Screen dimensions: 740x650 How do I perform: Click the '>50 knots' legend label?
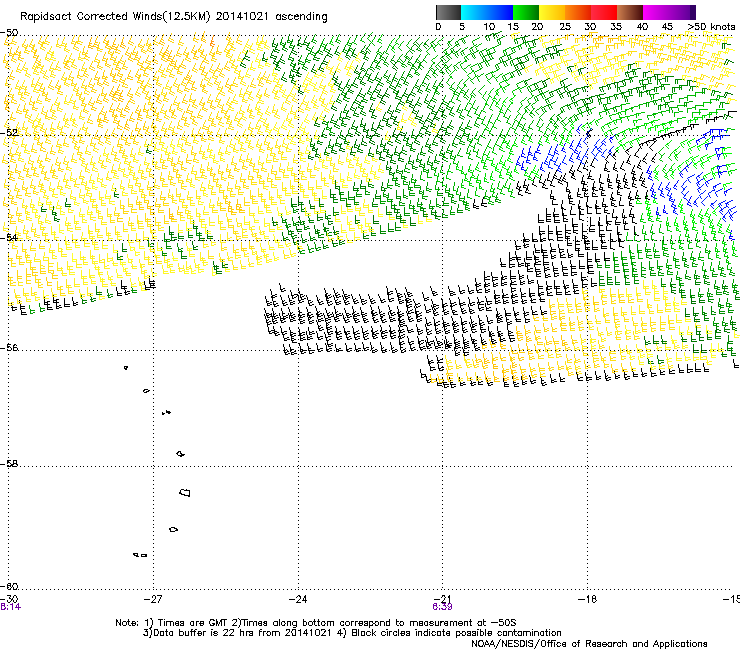[x=711, y=26]
